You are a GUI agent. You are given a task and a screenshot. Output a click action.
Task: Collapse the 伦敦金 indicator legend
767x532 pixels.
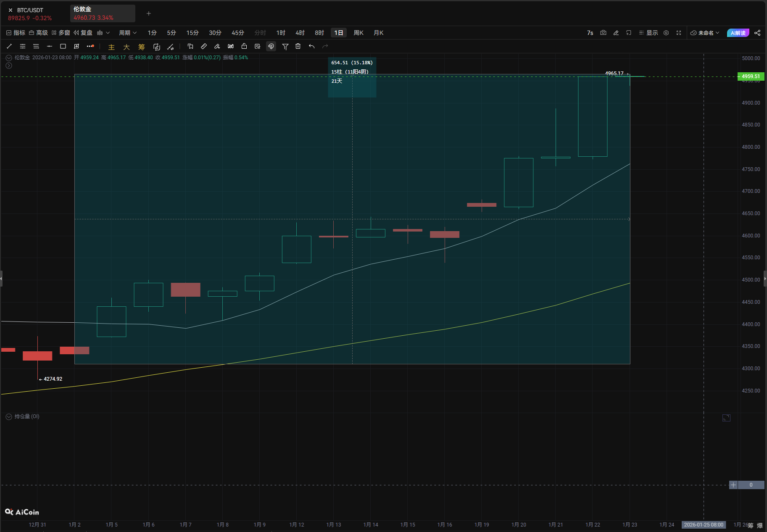click(x=8, y=58)
